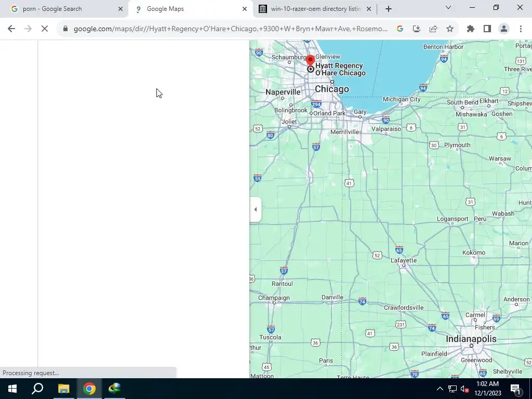
Task: Bookmark this tab with star icon
Action: point(449,29)
